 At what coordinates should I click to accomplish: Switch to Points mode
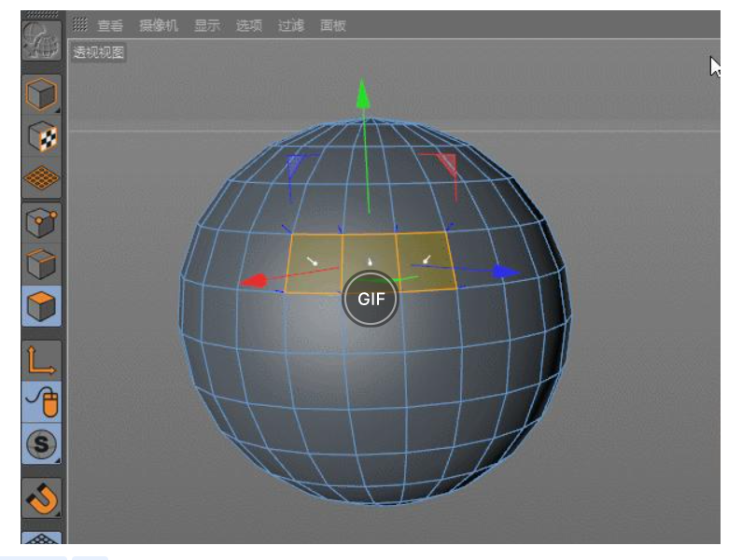click(x=43, y=223)
